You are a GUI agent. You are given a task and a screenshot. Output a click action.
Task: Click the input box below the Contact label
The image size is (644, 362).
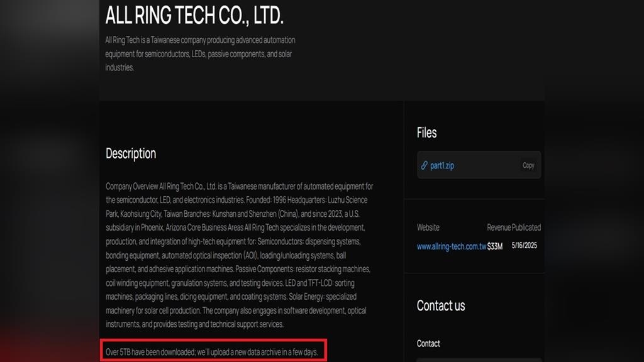pos(478,359)
